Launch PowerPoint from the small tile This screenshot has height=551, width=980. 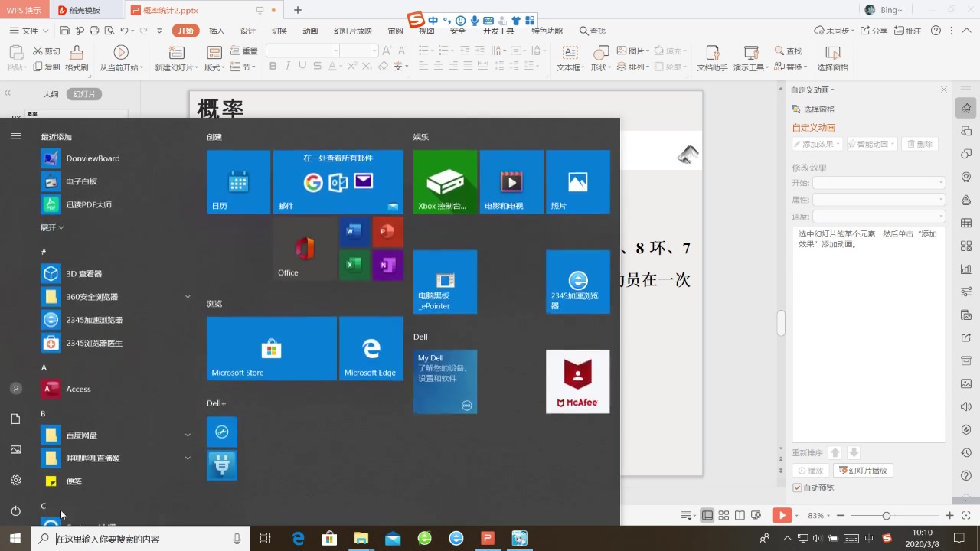click(x=387, y=232)
